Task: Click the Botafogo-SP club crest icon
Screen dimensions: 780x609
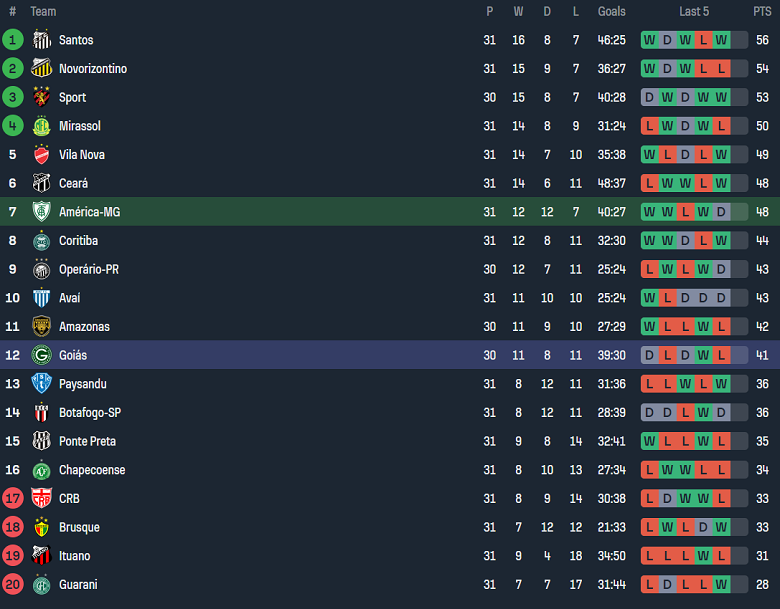Action: tap(41, 413)
